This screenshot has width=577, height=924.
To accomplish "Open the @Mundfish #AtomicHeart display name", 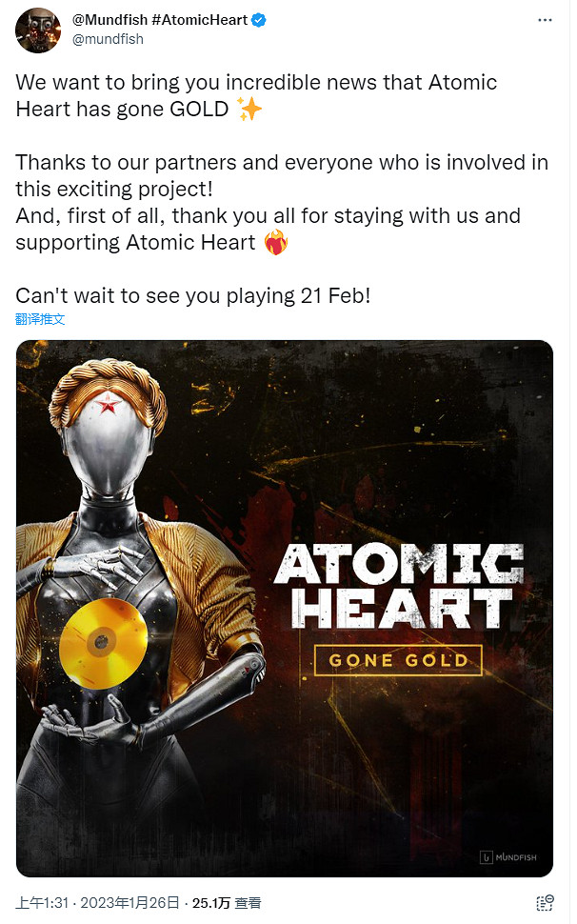I will (160, 20).
